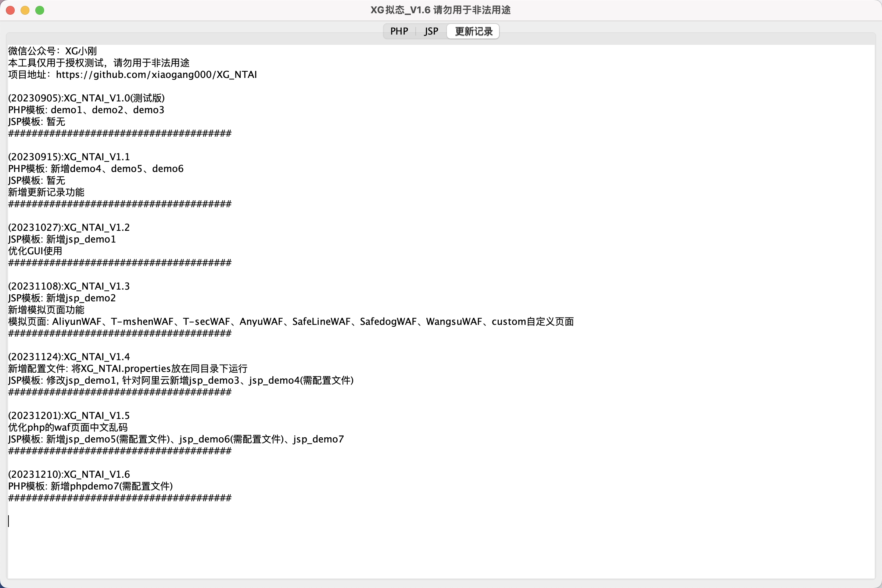Click the V1.6 version heading line
This screenshot has width=882, height=588.
69,474
